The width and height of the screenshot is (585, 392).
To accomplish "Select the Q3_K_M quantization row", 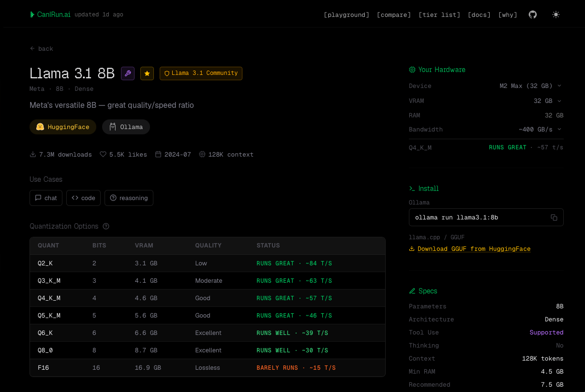I will coord(208,281).
